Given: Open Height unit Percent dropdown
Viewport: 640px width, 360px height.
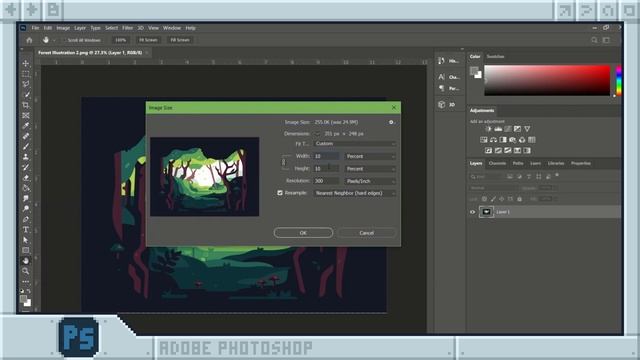Looking at the screenshot, I should point(371,169).
